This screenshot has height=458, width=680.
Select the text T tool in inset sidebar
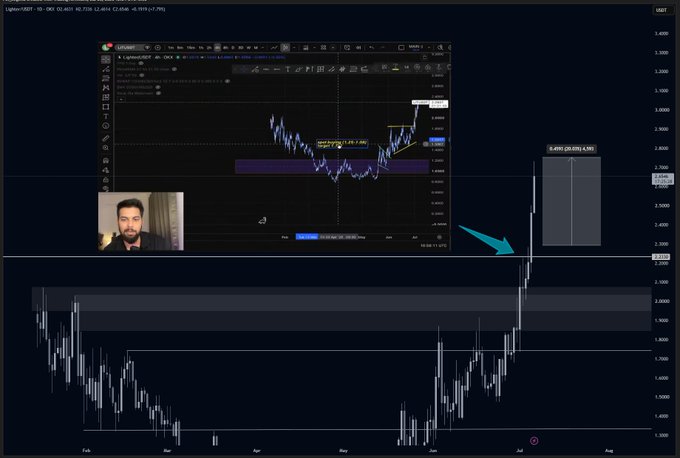coord(106,116)
